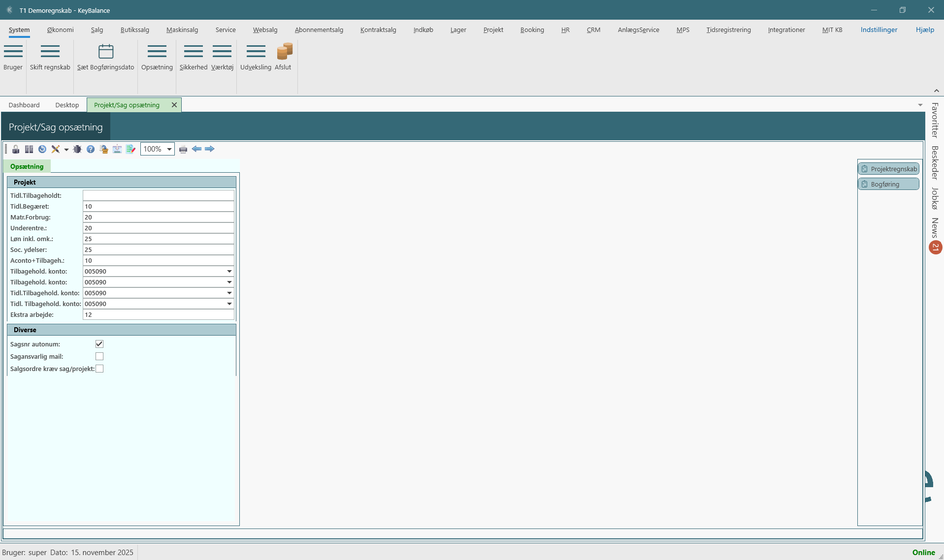Expand the first Tilbagehold. konto dropdown
The height and width of the screenshot is (560, 944).
(x=229, y=271)
